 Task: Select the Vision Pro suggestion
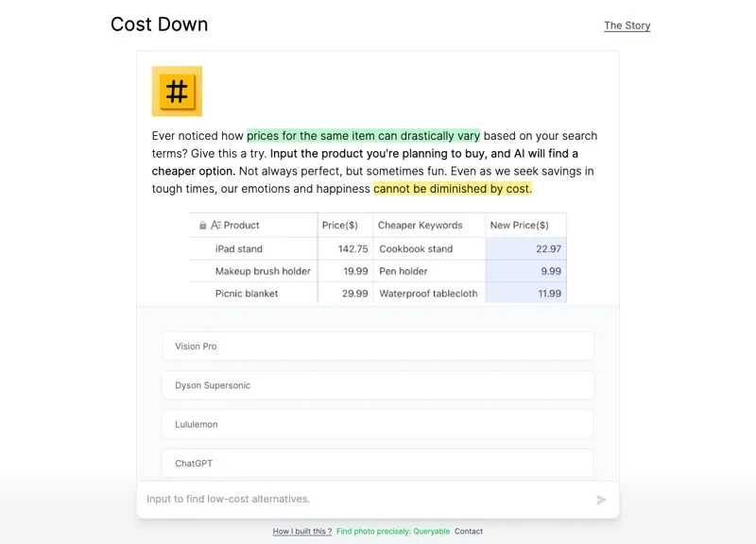point(377,347)
